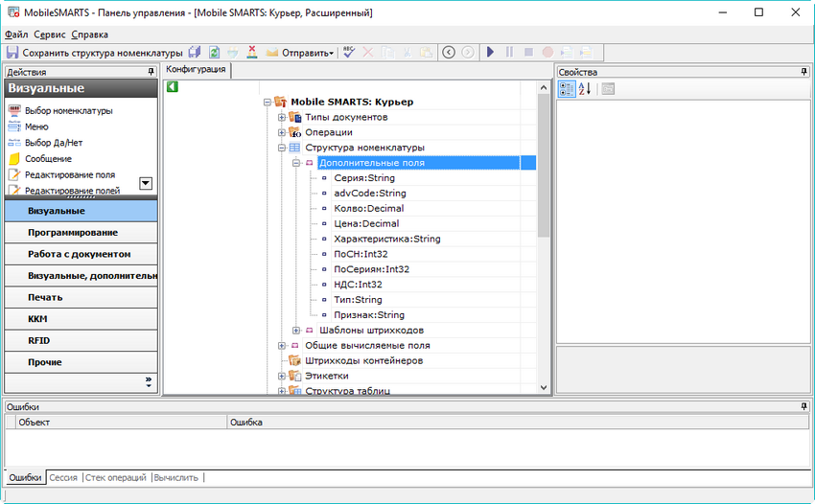
Task: Open the Файл menu
Action: 16,34
